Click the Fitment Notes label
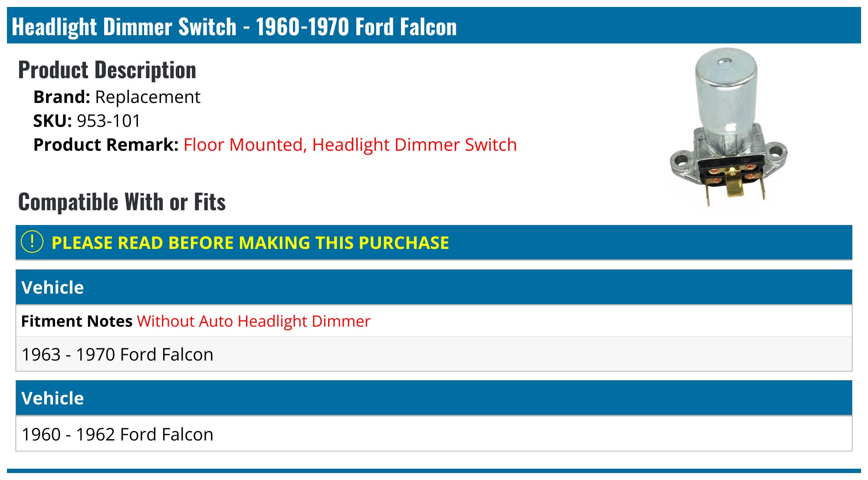The image size is (868, 480). pyautogui.click(x=77, y=321)
